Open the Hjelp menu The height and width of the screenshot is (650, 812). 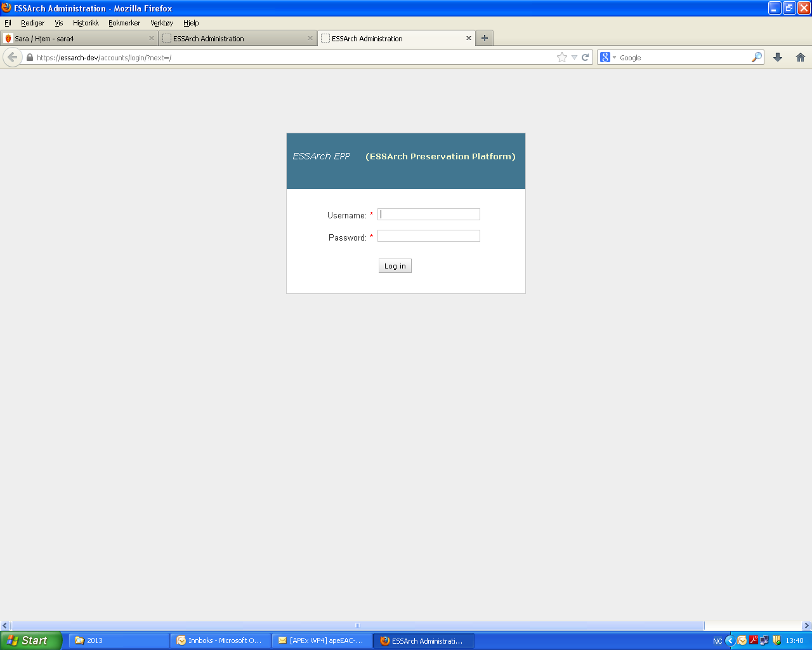[x=191, y=23]
